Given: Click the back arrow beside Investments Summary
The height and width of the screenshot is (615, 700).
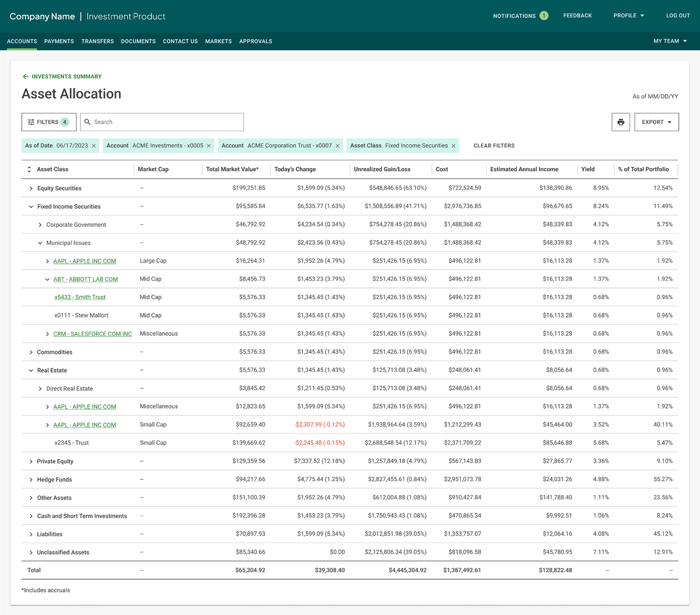Looking at the screenshot, I should [26, 76].
